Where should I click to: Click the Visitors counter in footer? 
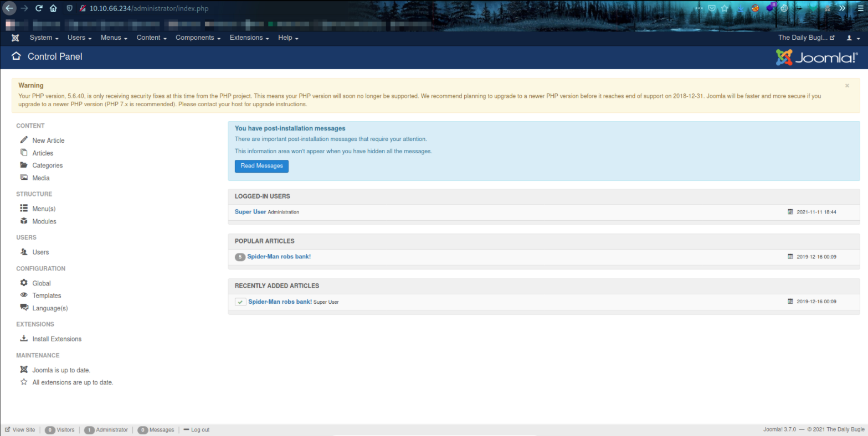[59, 430]
